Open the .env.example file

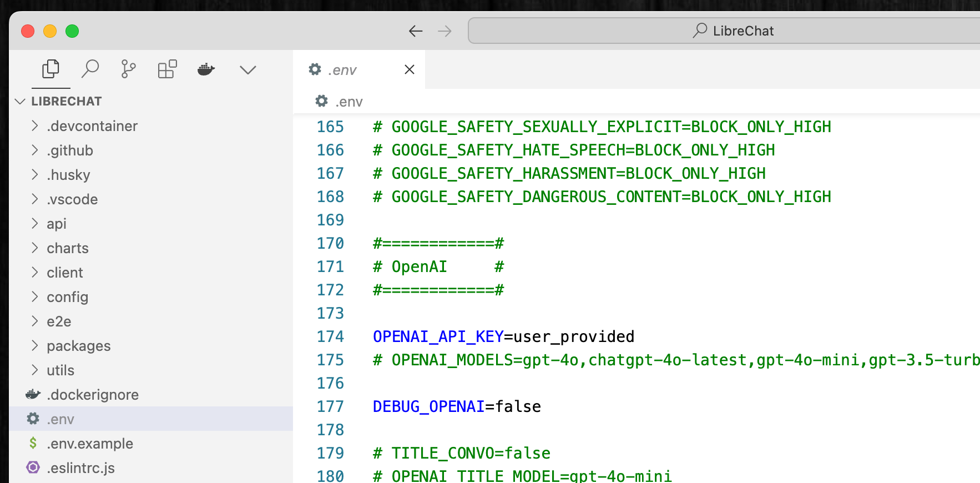[89, 444]
